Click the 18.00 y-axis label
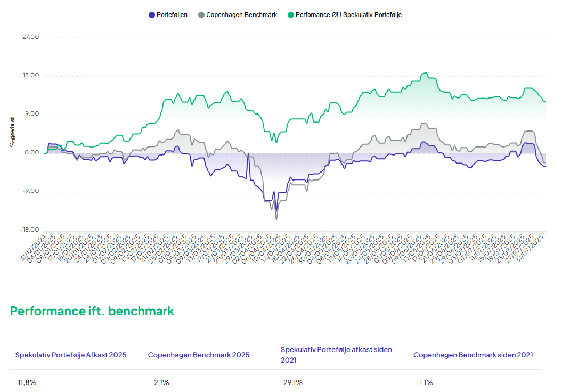This screenshot has width=562, height=392. click(x=30, y=76)
